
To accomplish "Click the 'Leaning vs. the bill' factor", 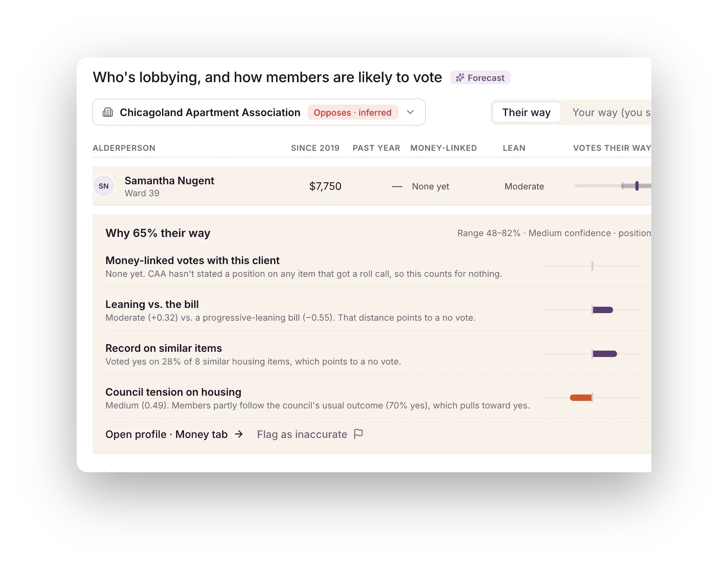I will click(152, 304).
